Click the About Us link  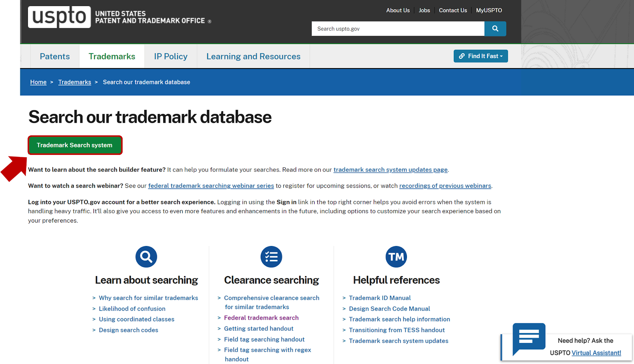(398, 10)
